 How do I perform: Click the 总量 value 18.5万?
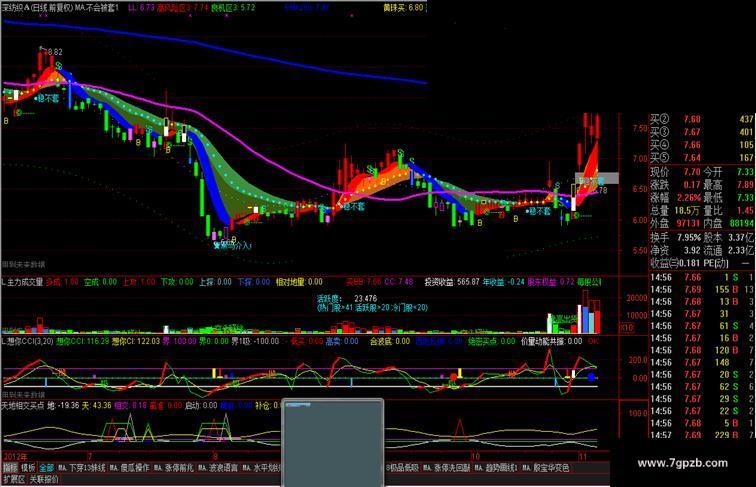[x=689, y=211]
